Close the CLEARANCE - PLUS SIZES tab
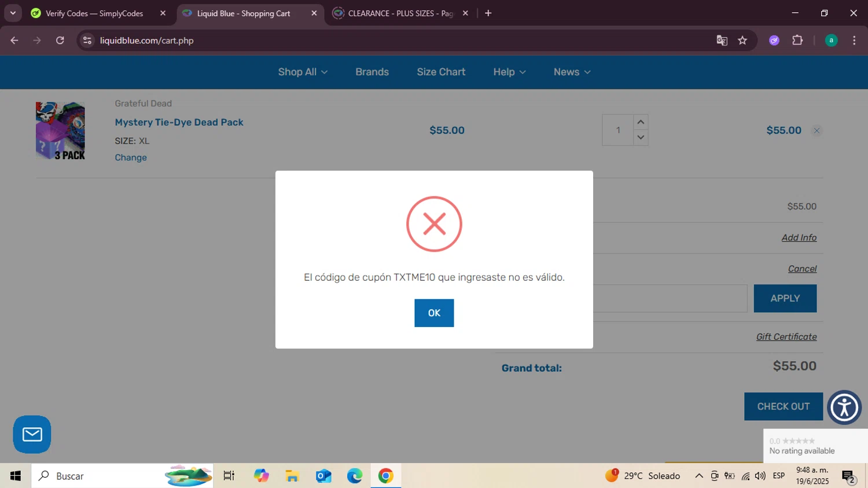This screenshot has width=868, height=488. pos(465,13)
